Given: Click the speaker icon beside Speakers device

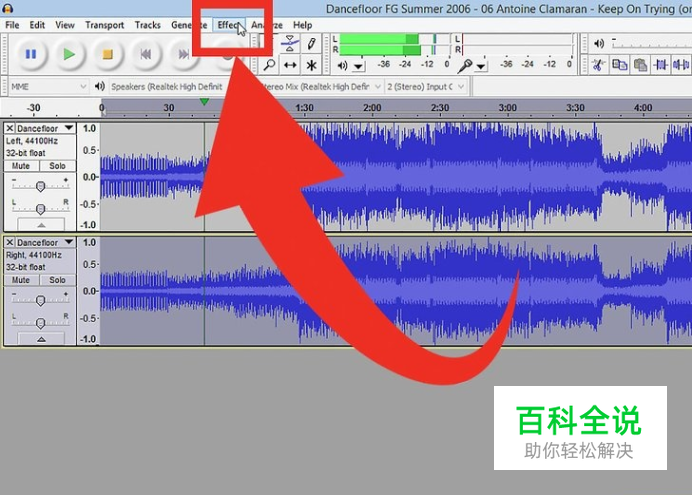Looking at the screenshot, I should point(100,86).
